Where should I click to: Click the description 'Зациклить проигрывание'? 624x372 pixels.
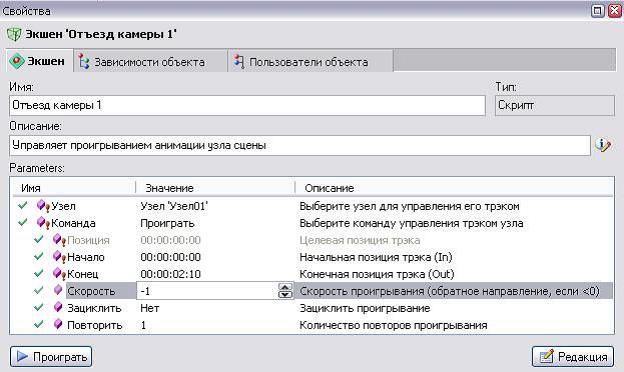[365, 308]
